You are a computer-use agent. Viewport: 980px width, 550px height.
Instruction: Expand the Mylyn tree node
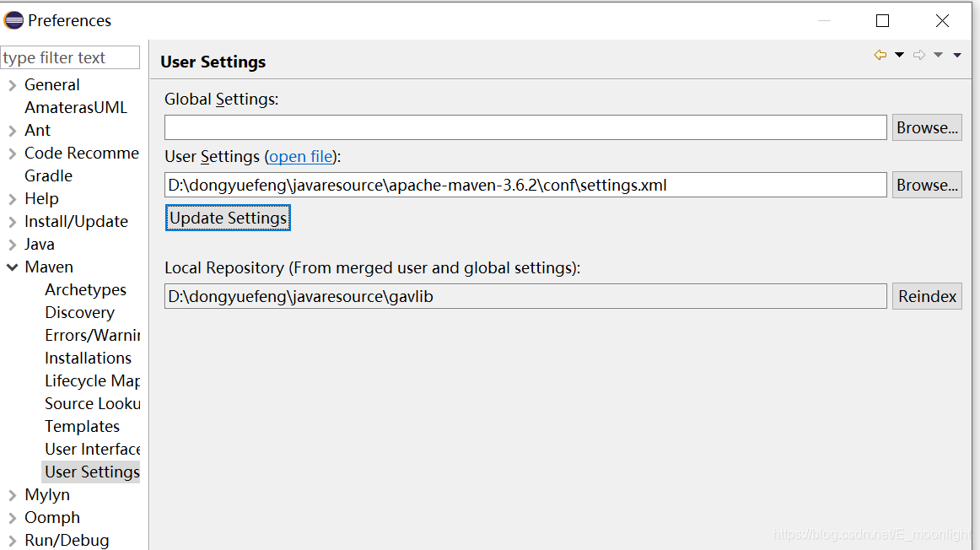(x=12, y=495)
